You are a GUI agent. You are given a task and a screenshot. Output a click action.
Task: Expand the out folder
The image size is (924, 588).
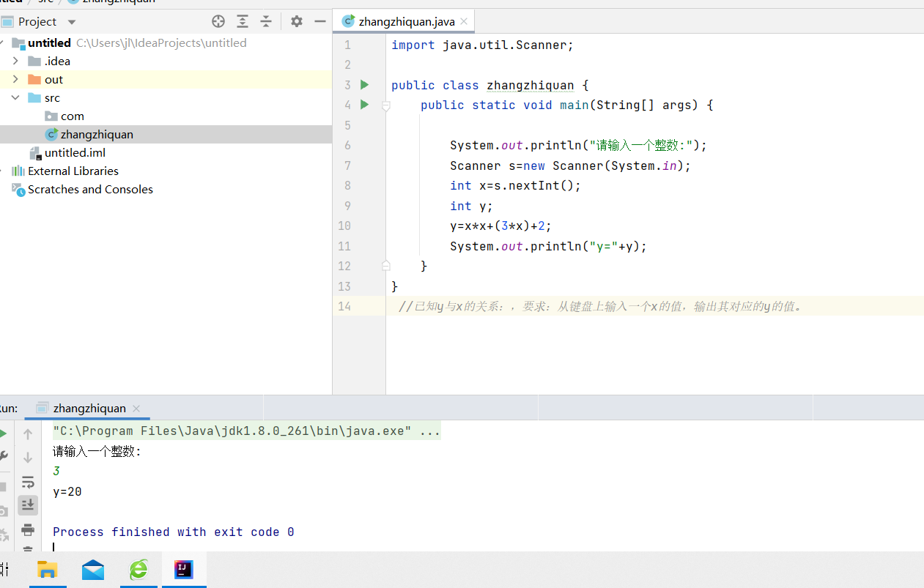point(15,79)
